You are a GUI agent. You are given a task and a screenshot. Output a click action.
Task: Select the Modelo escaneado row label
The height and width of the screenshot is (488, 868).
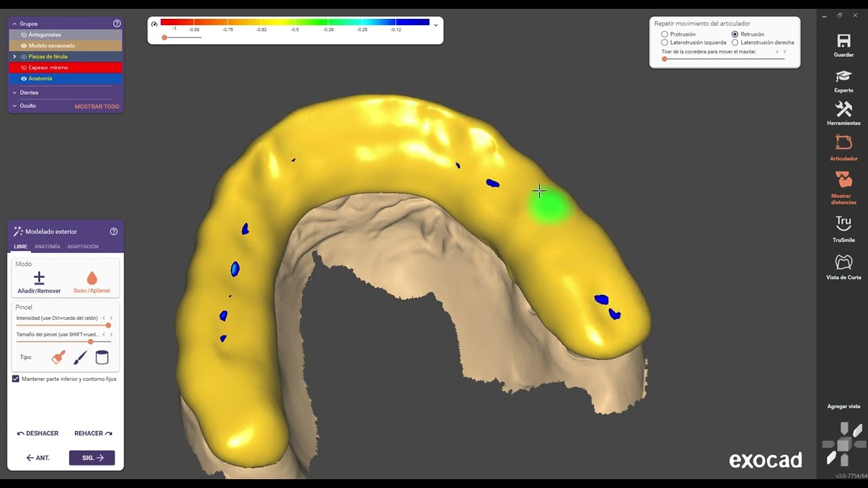pyautogui.click(x=52, y=45)
